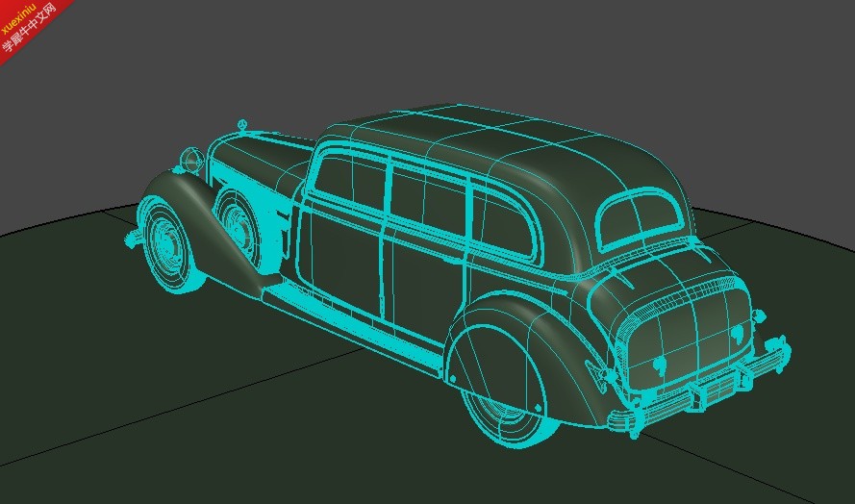Select the side-mounted spare wheel

238,227
